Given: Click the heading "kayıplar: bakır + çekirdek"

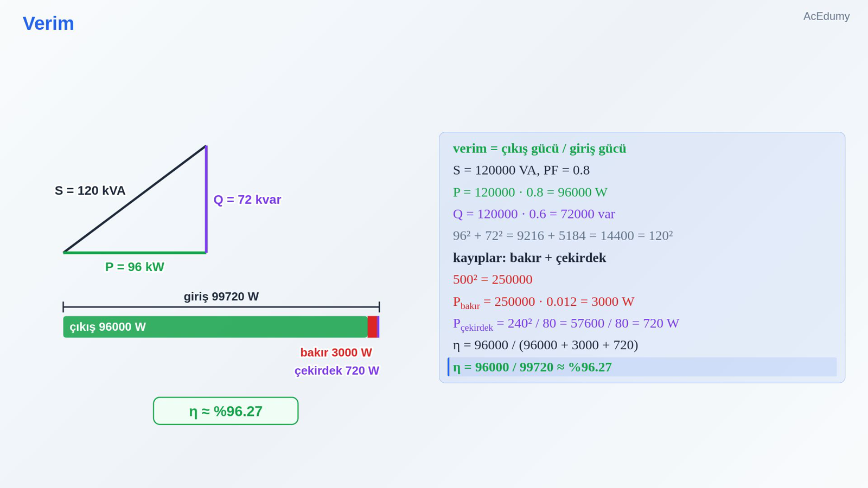Looking at the screenshot, I should (x=529, y=258).
